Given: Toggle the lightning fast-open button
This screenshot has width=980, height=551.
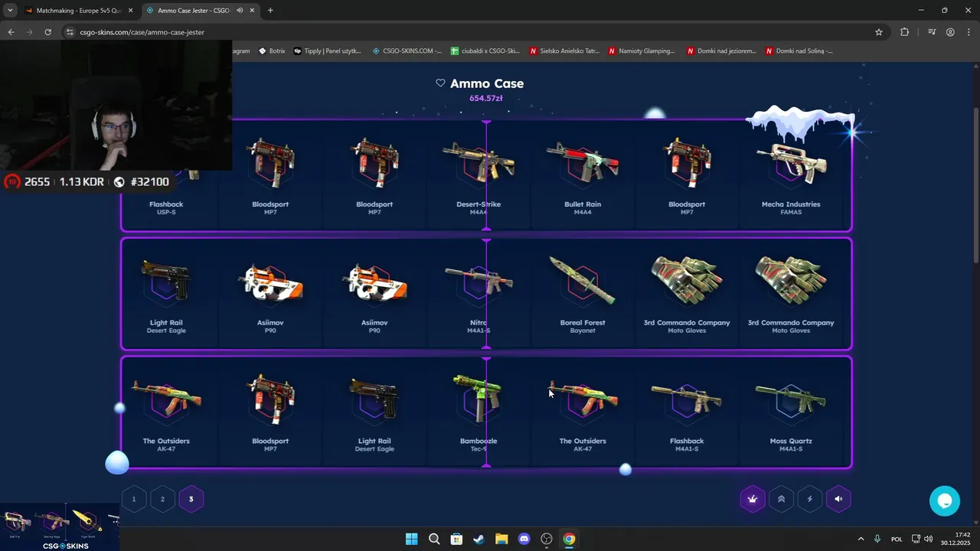Looking at the screenshot, I should coord(810,499).
